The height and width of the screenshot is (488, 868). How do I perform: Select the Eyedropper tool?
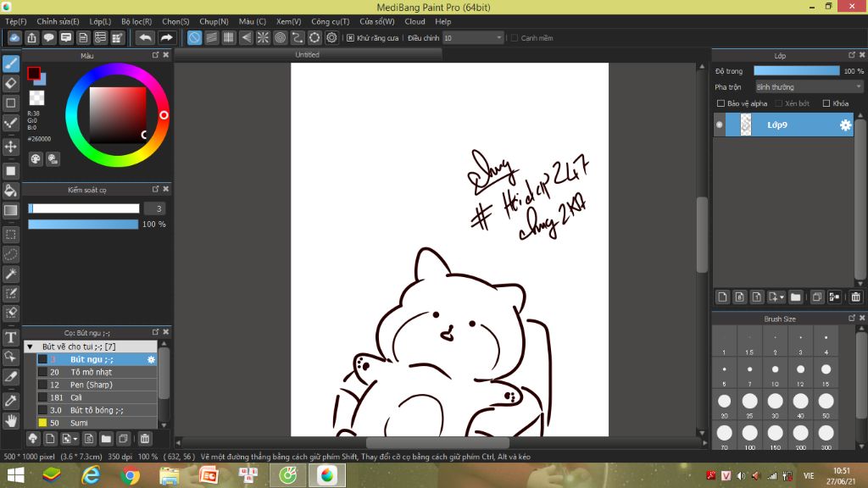(10, 401)
